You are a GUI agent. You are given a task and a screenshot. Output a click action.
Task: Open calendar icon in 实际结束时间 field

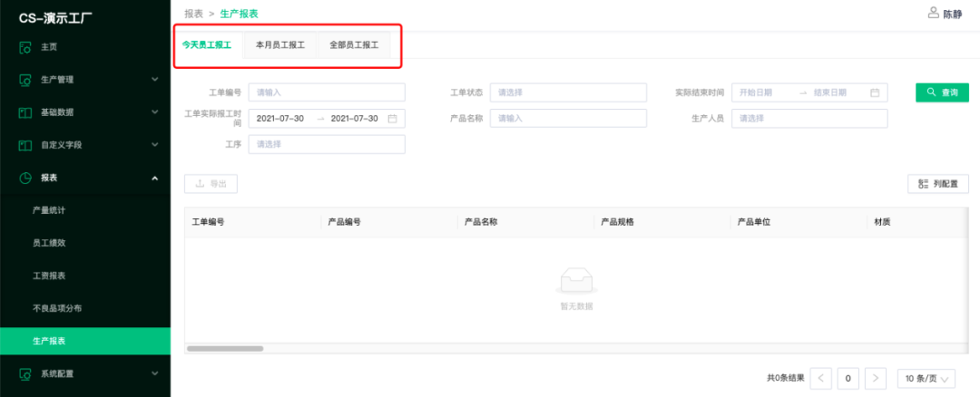875,92
